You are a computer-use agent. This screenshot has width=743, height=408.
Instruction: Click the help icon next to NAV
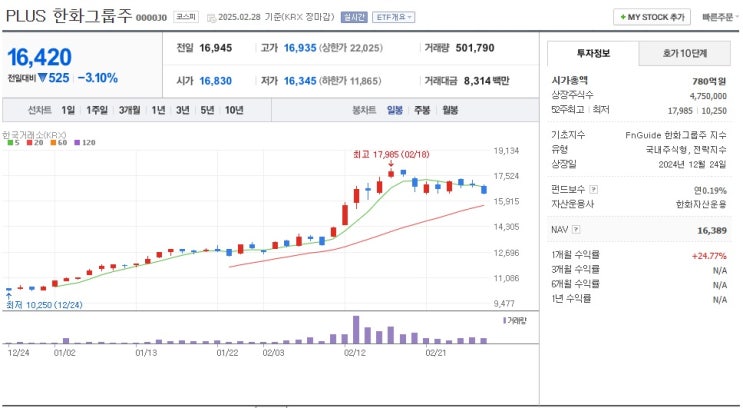[x=576, y=230]
